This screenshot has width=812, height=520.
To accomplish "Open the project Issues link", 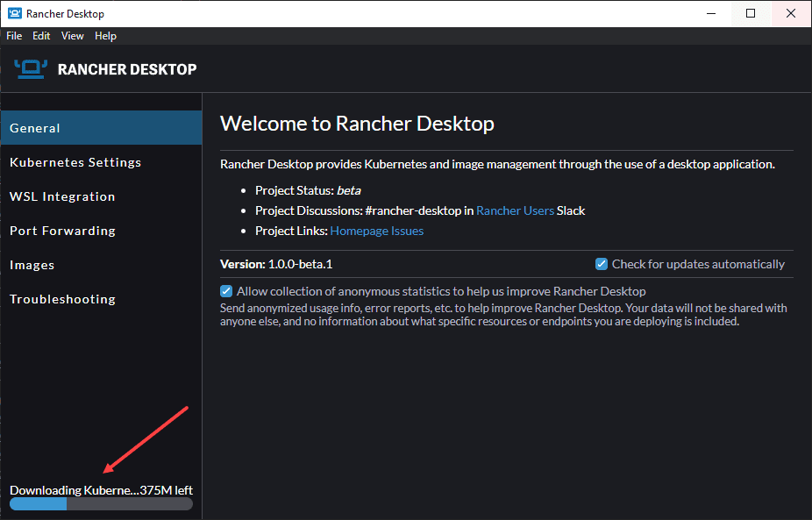I will point(407,231).
